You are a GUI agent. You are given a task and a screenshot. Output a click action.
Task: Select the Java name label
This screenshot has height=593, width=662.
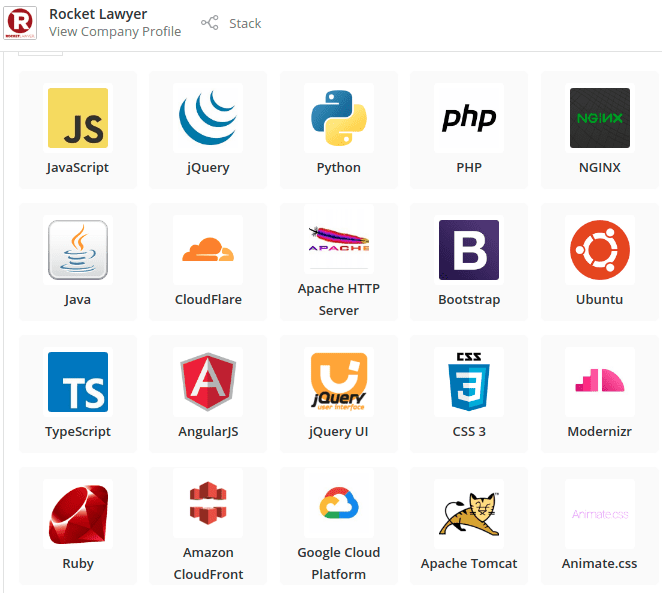[78, 300]
